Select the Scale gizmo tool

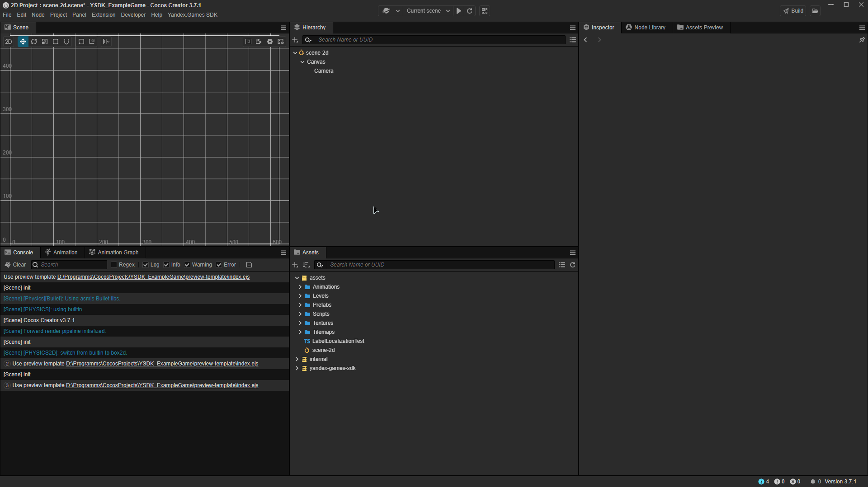pos(45,42)
